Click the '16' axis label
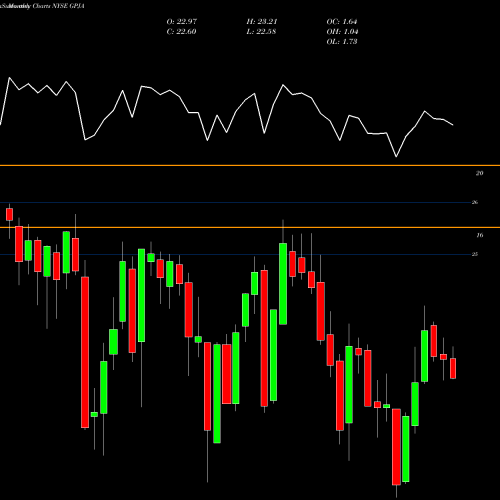Screen dimensions: 500x500 pos(479,235)
